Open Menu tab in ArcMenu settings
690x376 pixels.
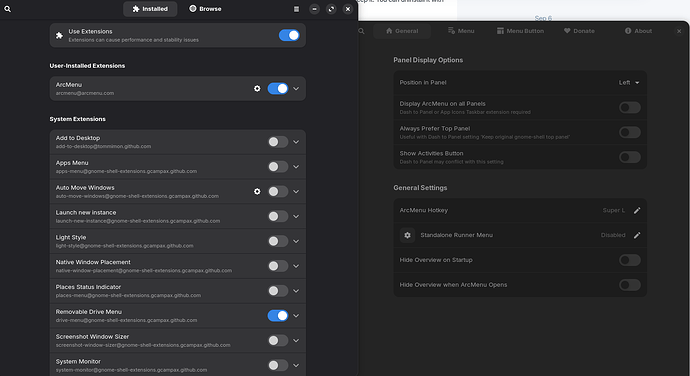point(461,31)
